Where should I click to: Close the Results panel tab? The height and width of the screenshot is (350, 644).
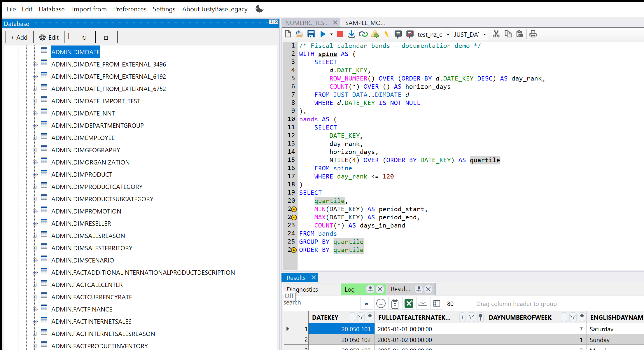[x=314, y=277]
